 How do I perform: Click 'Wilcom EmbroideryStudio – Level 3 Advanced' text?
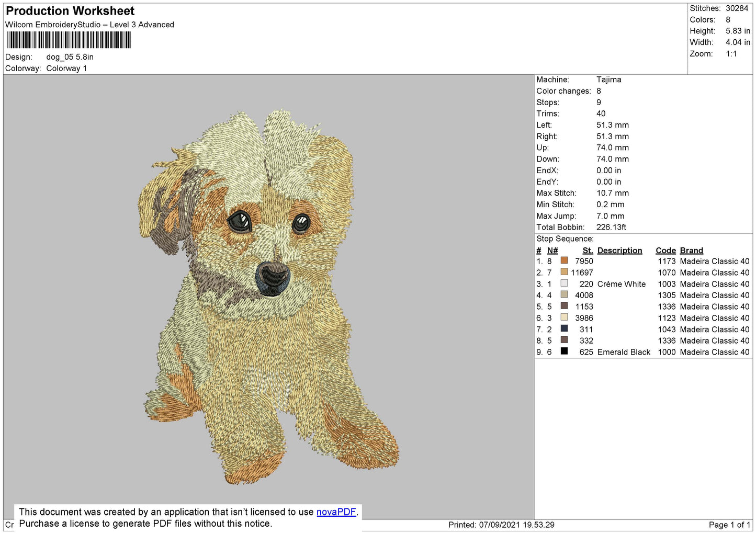tap(89, 25)
